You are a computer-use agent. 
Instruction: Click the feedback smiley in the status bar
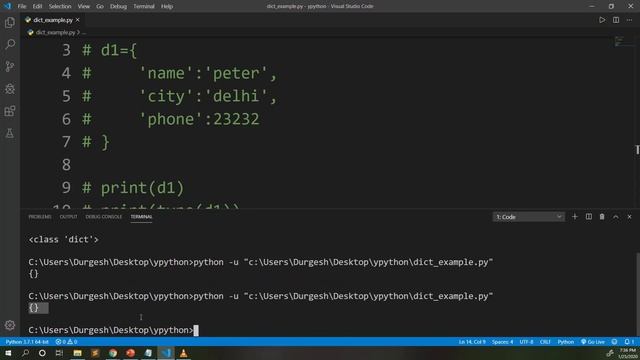tap(614, 342)
